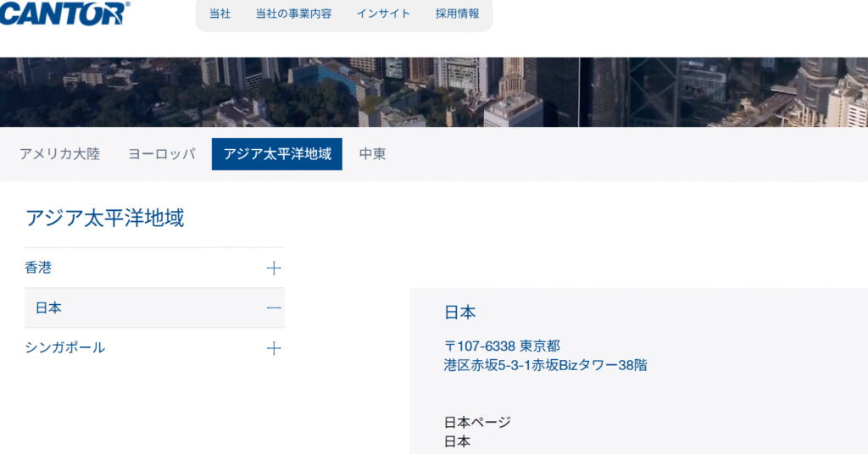Click the 日本 heading in the details panel
Screen dimensions: 868x454
[x=460, y=313]
